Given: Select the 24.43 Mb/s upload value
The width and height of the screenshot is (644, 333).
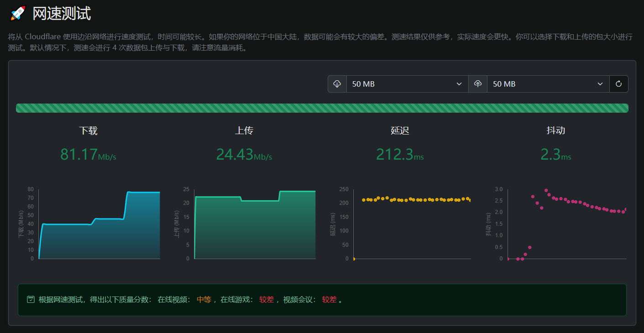Looking at the screenshot, I should [244, 155].
